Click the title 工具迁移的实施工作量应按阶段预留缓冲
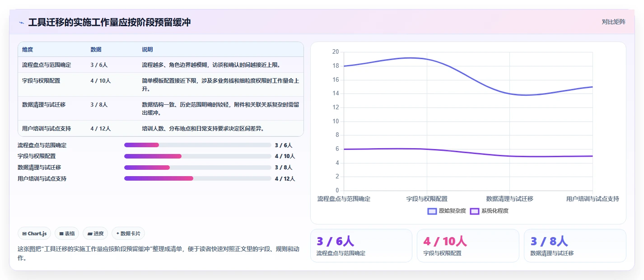This screenshot has height=280, width=644. [x=109, y=22]
